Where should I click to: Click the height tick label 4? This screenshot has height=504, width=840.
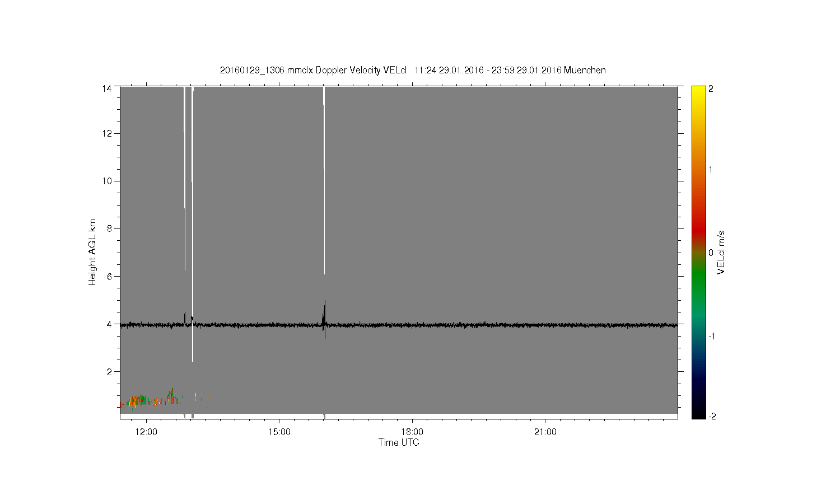(x=109, y=324)
